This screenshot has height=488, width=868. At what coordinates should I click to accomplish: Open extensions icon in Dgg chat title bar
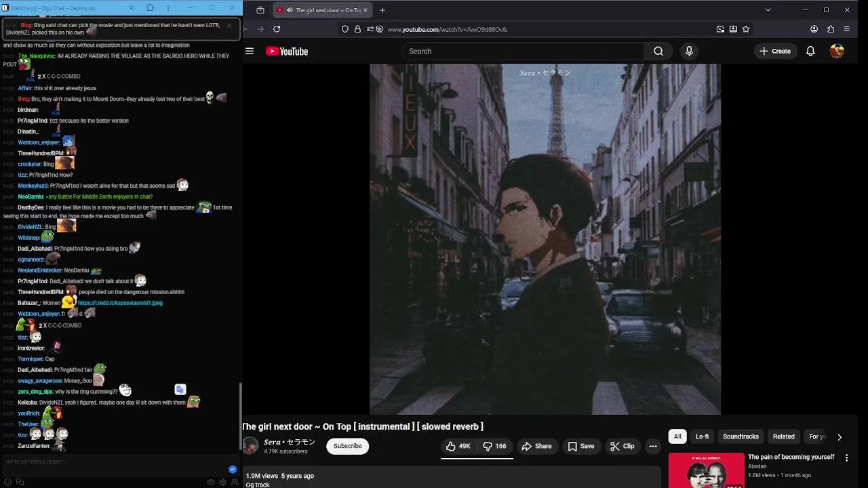click(x=150, y=7)
